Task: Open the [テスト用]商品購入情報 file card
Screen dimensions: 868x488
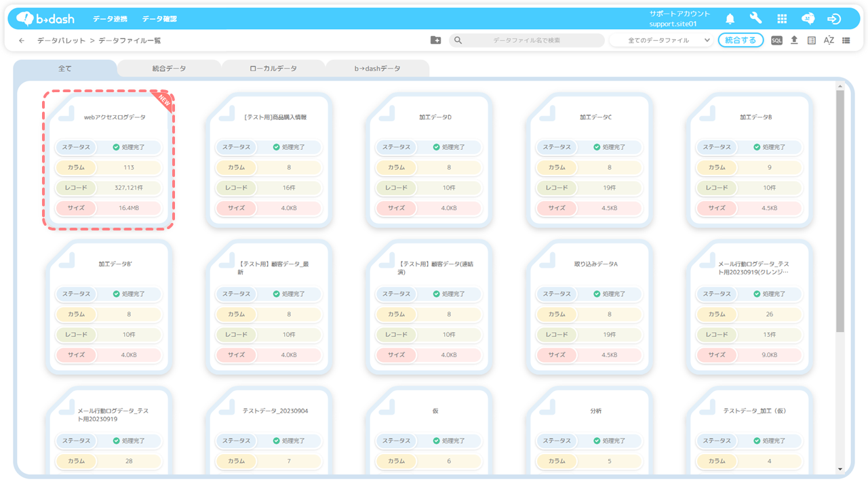Action: pos(269,160)
